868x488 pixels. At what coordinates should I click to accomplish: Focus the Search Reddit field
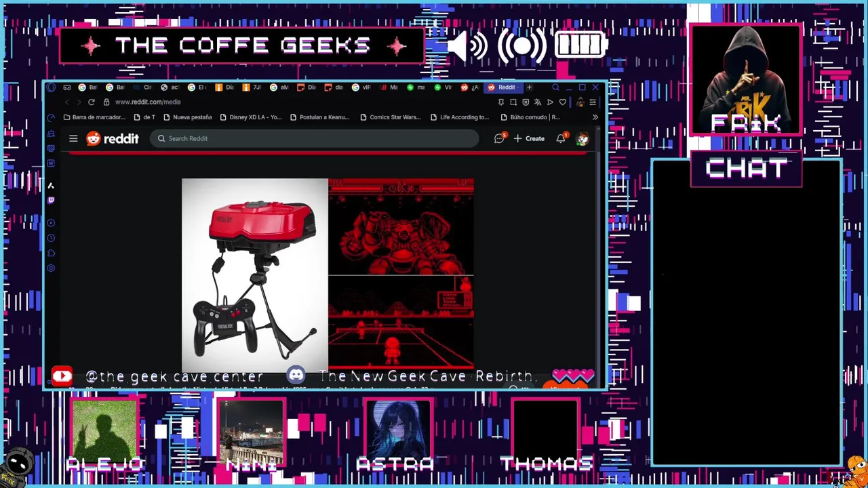click(315, 138)
